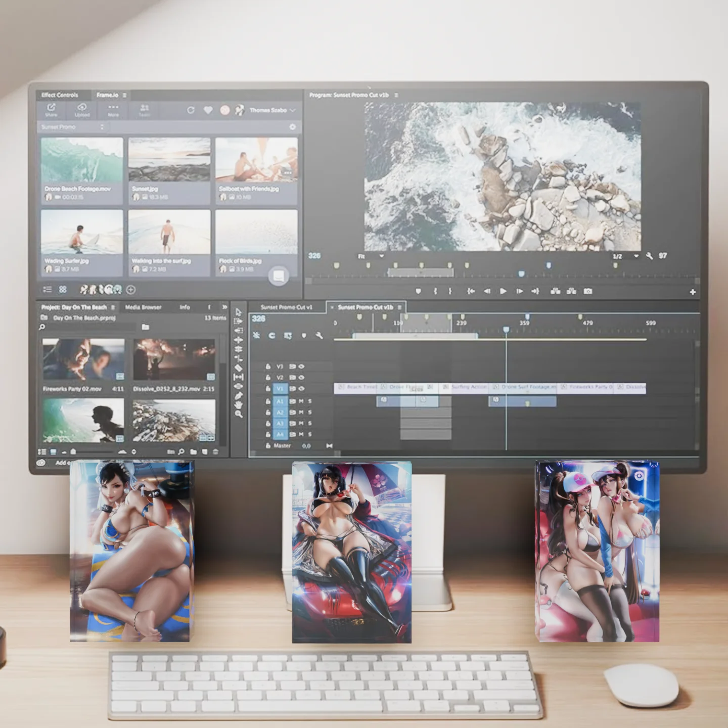Select the Razor tool
728x728 pixels.
click(238, 368)
